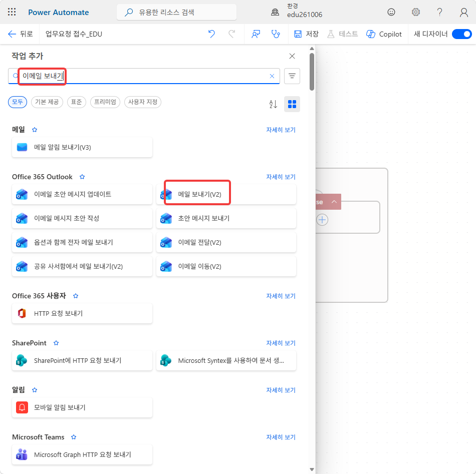Favorite the SharePoint connector star
The height and width of the screenshot is (474, 476).
tap(56, 343)
